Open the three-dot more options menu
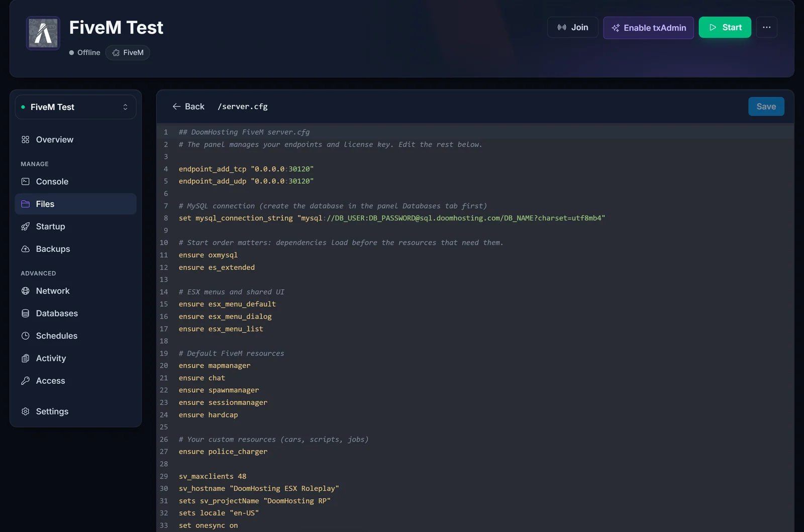 (766, 27)
